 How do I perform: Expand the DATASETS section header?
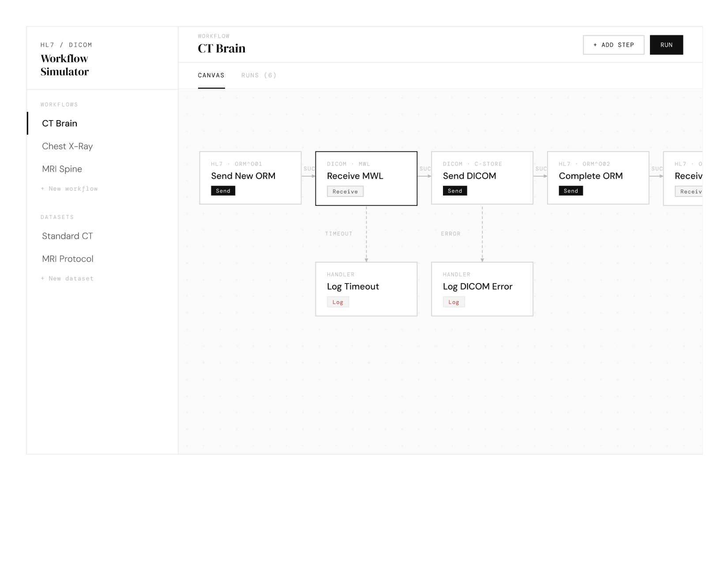pos(57,217)
